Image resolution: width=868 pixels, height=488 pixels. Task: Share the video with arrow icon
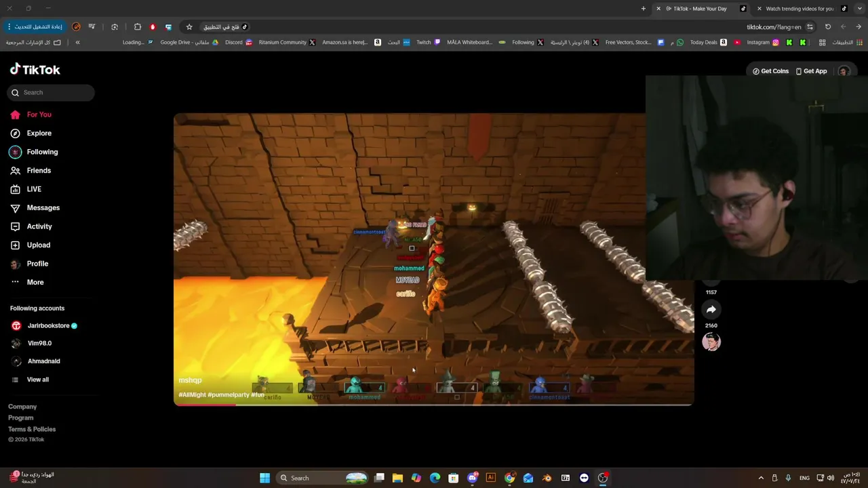point(711,310)
